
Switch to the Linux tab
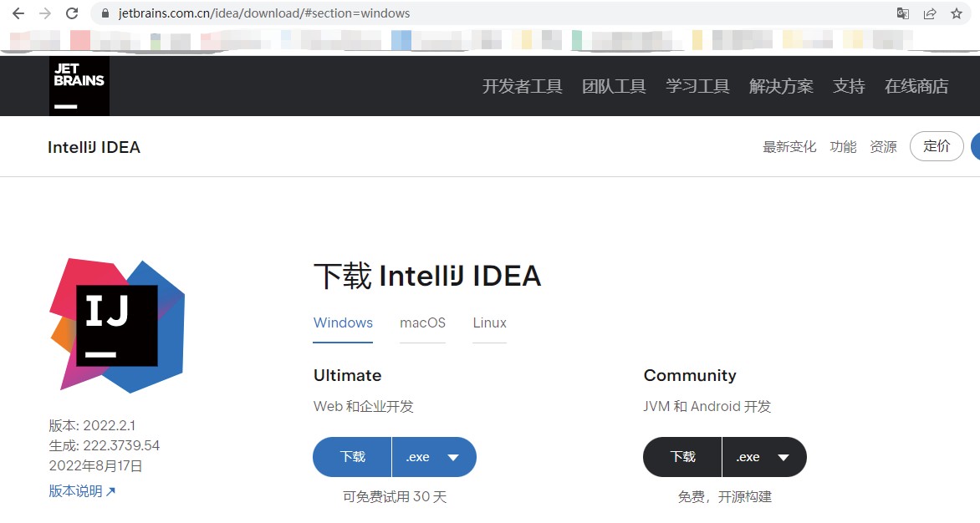click(x=489, y=323)
